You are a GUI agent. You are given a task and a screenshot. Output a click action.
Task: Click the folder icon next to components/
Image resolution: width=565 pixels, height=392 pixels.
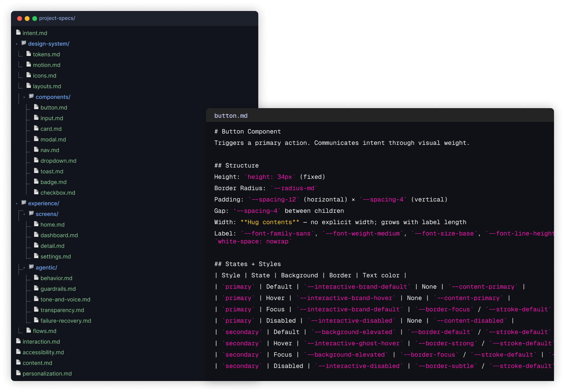pos(31,96)
